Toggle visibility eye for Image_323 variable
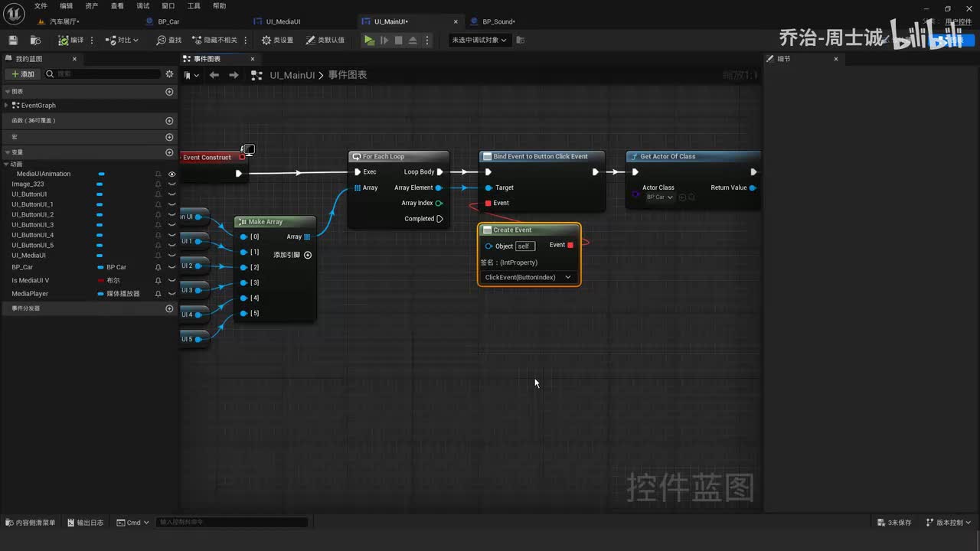The width and height of the screenshot is (980, 551). click(x=171, y=184)
